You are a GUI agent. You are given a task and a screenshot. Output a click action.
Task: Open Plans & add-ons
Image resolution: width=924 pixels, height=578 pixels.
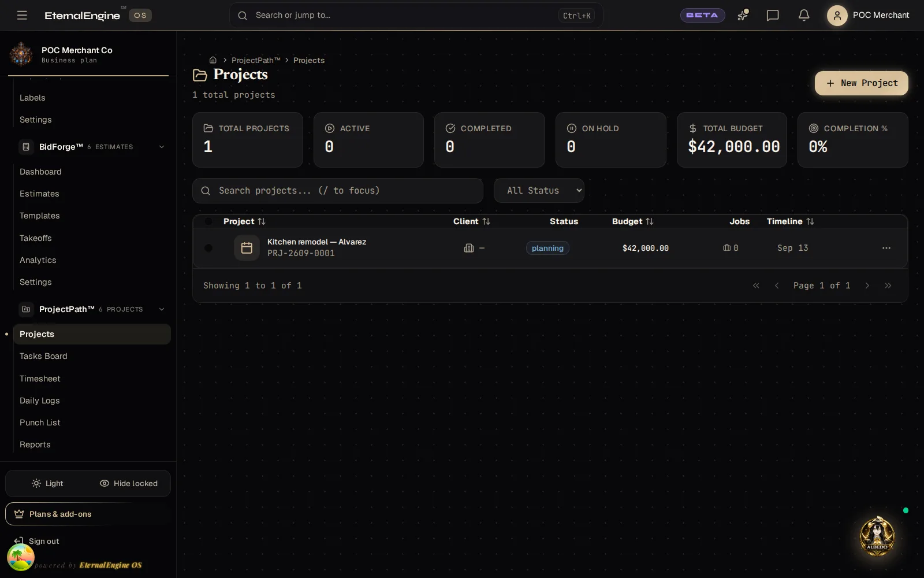(88, 514)
